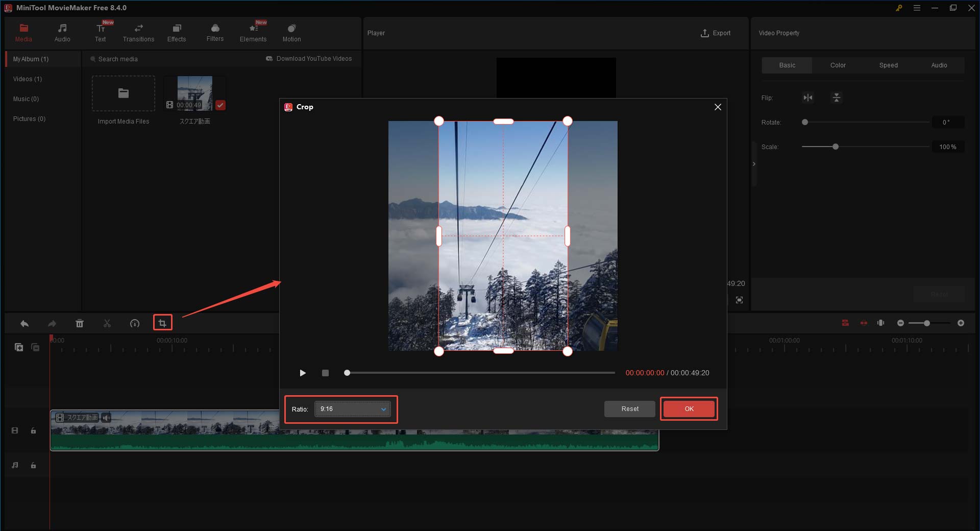
Task: Click the Delete clip trash icon
Action: (79, 323)
